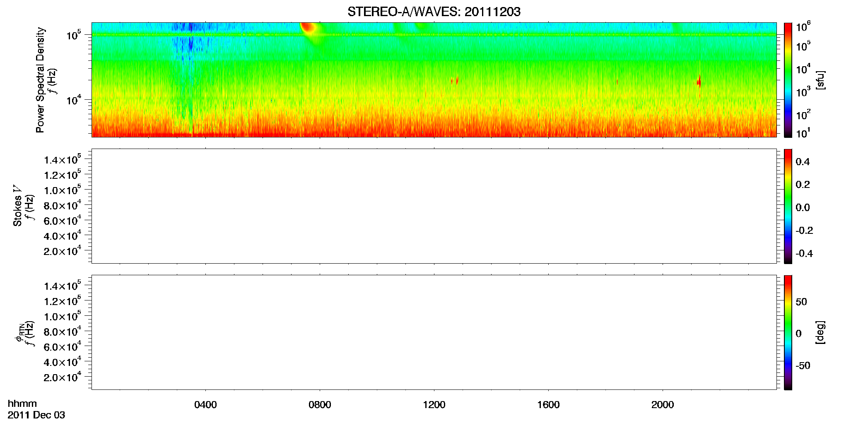Select the 0800 time tick label
The width and height of the screenshot is (868, 447).
coord(320,405)
